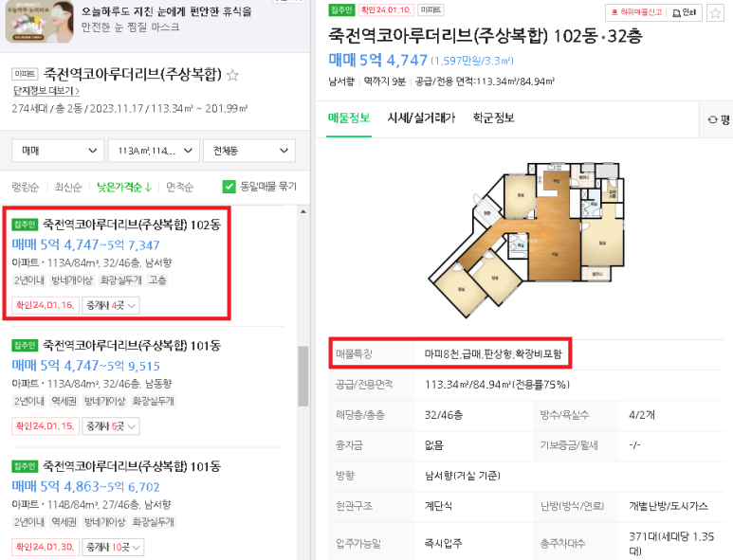Open the 매매 transaction type dropdown
The height and width of the screenshot is (560, 733).
click(58, 151)
